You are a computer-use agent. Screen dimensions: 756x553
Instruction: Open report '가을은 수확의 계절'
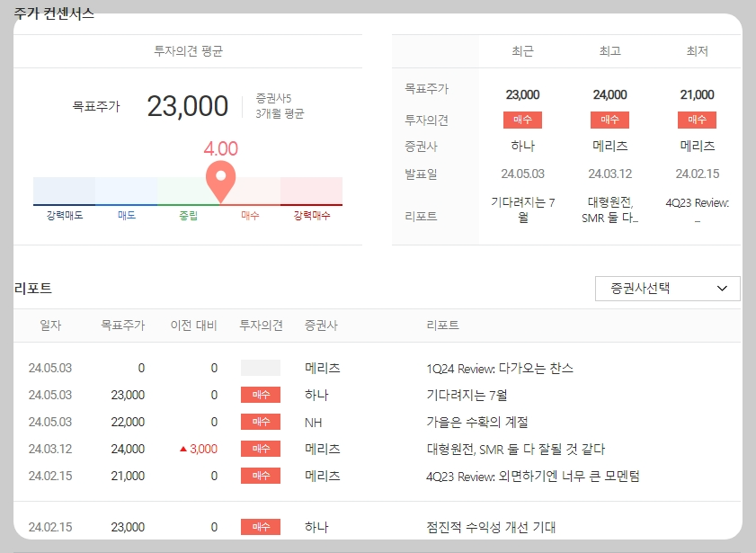point(477,423)
